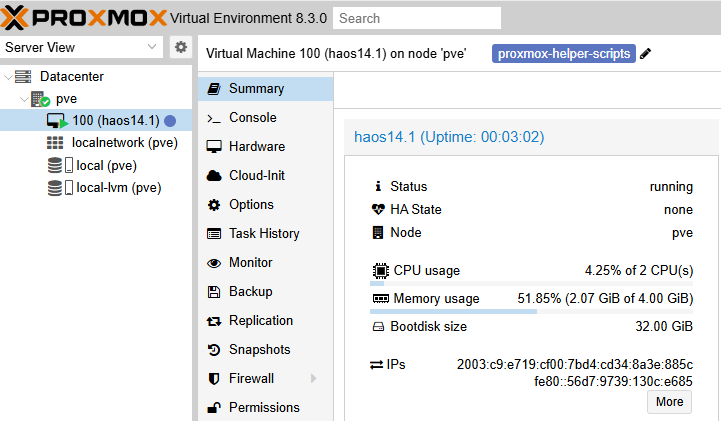This screenshot has height=421, width=721.
Task: Click VM 100 running monitor icon
Action: tap(57, 121)
